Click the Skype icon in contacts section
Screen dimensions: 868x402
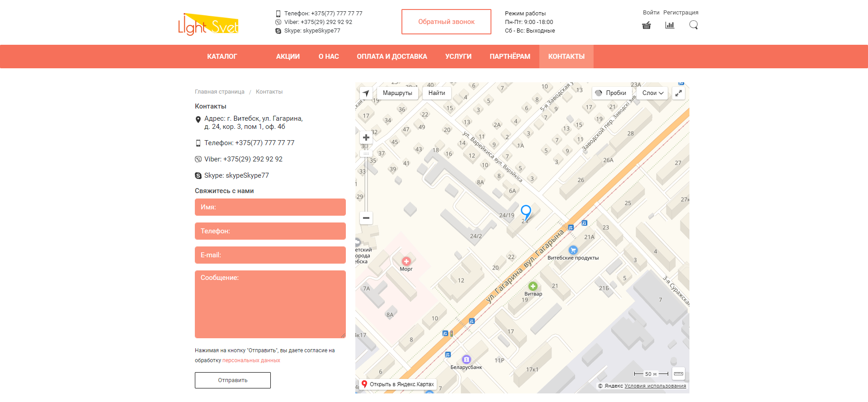198,175
